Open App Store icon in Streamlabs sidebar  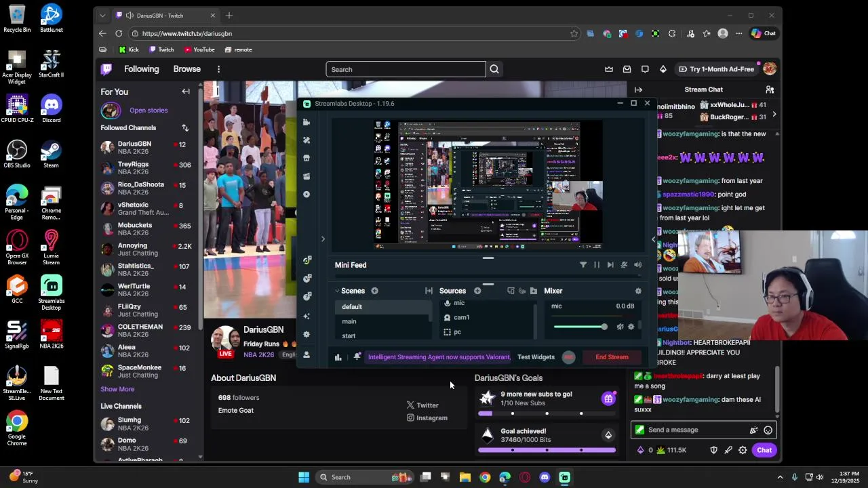tap(307, 158)
